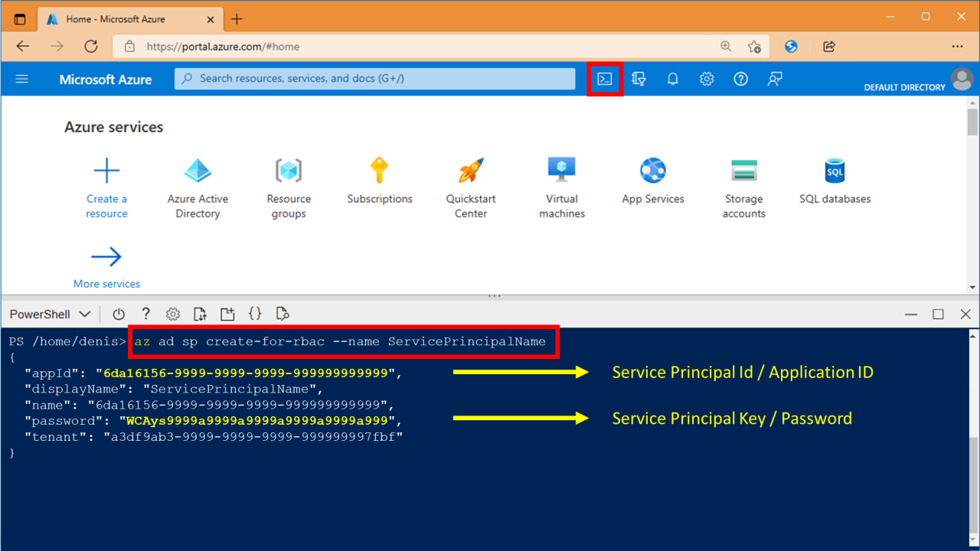The image size is (980, 551).
Task: Refresh the browser page
Action: [x=91, y=46]
